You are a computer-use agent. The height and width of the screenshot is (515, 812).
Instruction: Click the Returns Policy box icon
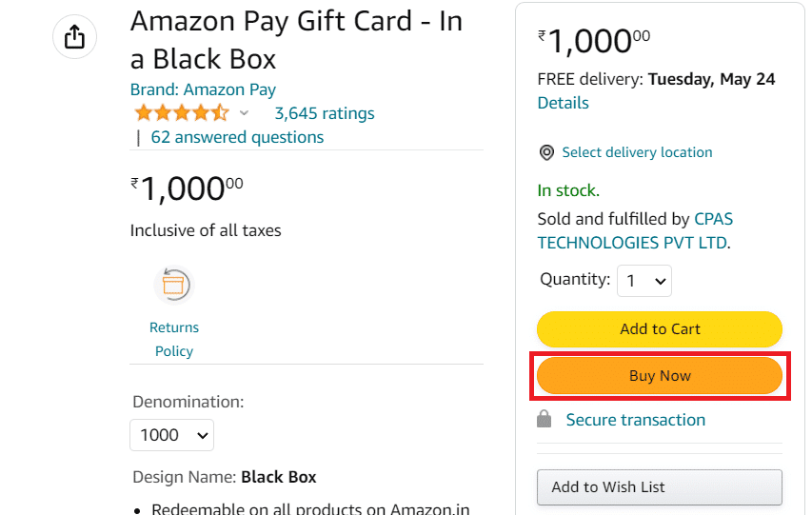(x=174, y=285)
